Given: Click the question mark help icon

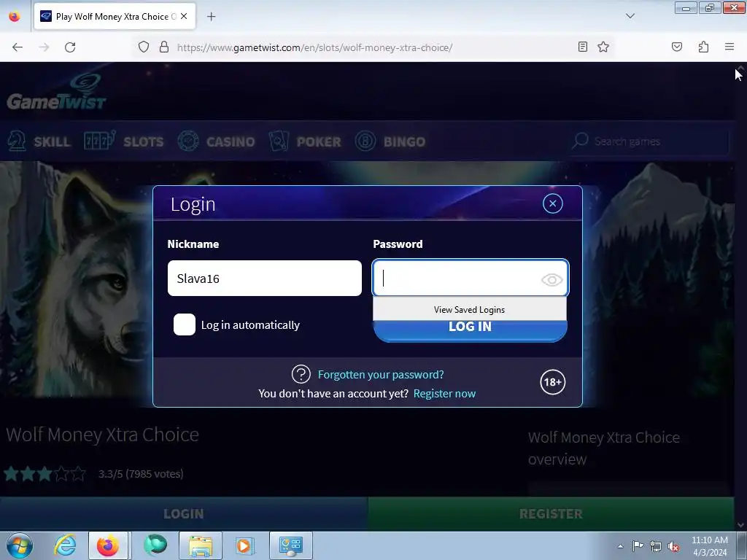Looking at the screenshot, I should point(301,374).
